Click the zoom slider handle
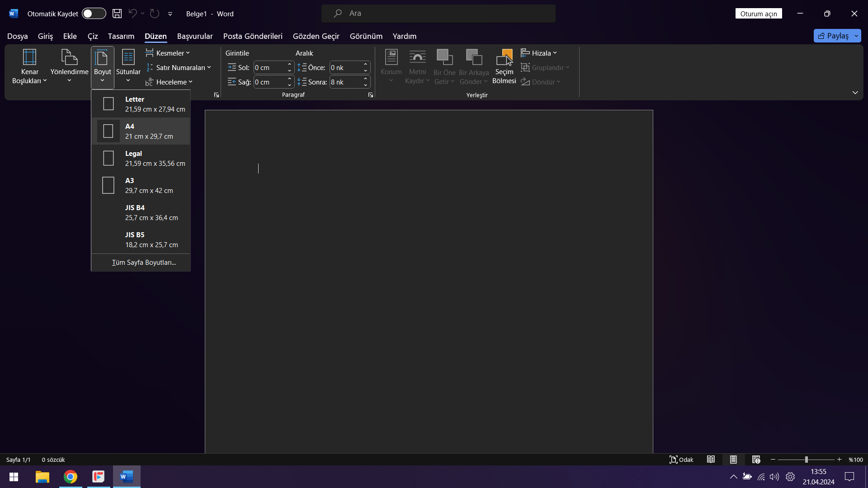This screenshot has width=868, height=488. [806, 460]
